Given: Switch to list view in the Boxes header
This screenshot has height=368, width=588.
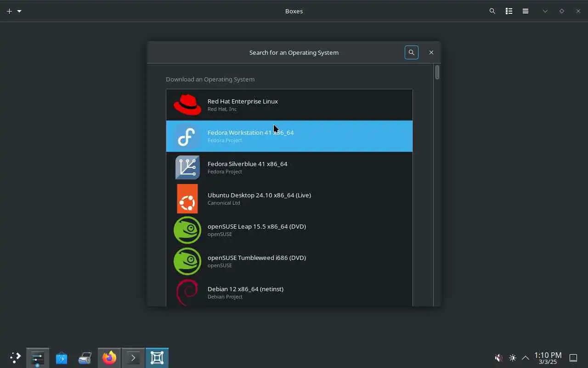Looking at the screenshot, I should [509, 11].
